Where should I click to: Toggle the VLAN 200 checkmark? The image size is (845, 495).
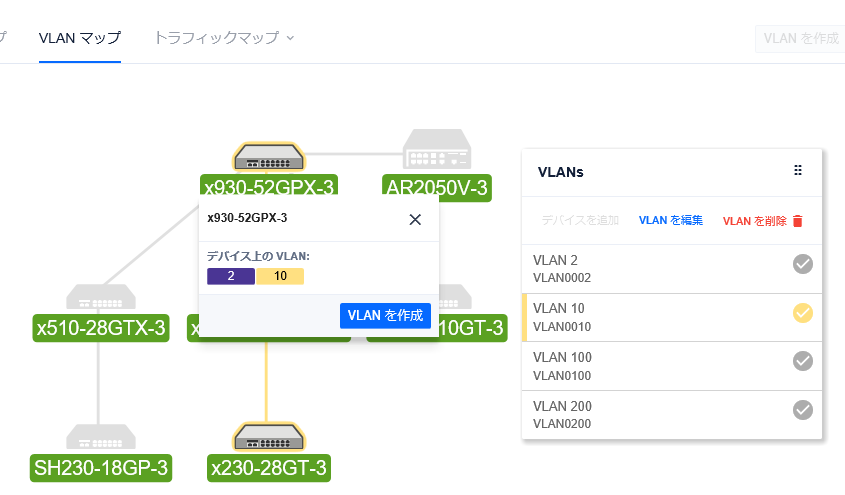point(803,410)
